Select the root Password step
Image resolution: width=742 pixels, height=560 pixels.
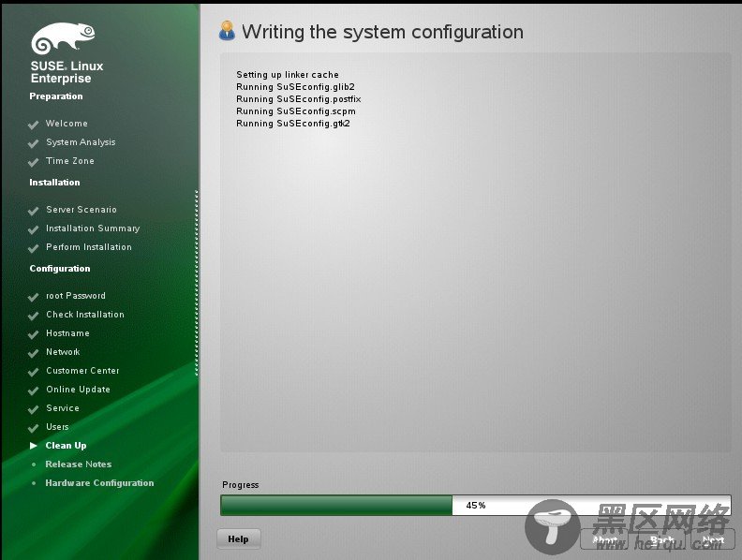point(76,296)
